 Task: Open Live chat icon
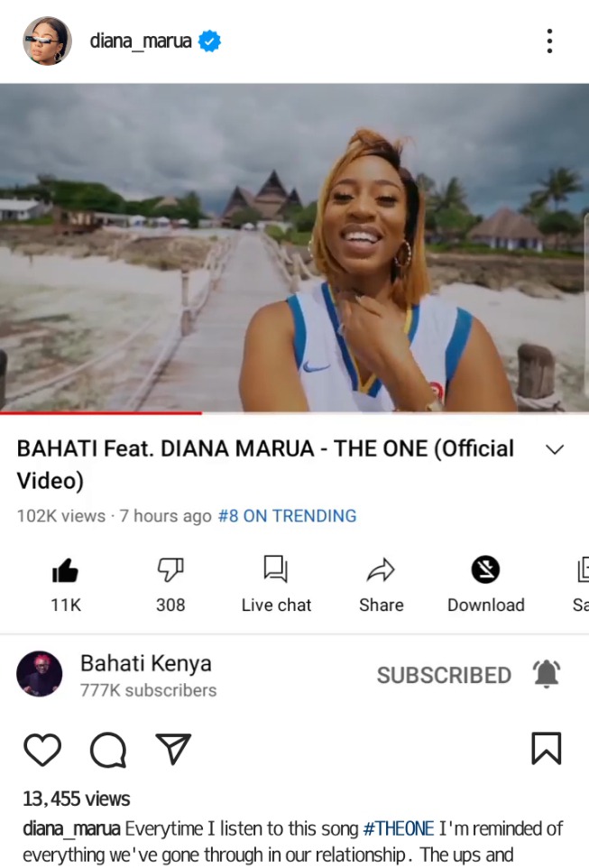pos(276,569)
